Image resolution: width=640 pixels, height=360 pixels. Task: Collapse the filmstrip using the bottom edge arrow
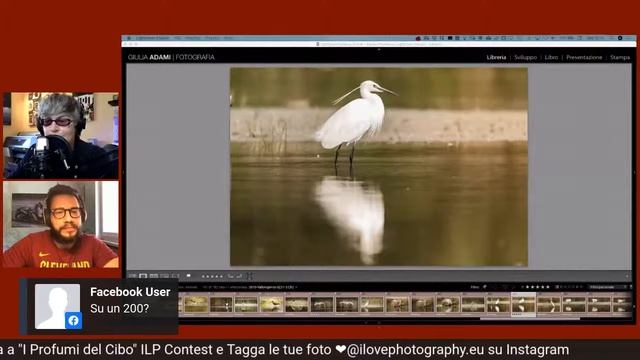click(379, 322)
